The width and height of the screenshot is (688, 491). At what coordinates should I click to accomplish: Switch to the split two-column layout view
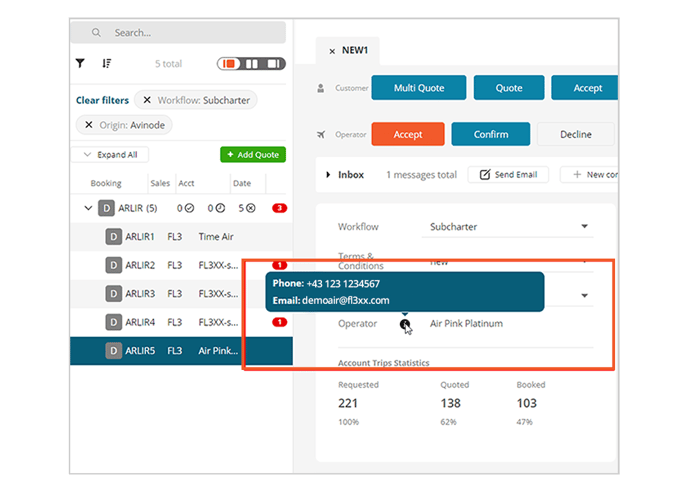253,64
